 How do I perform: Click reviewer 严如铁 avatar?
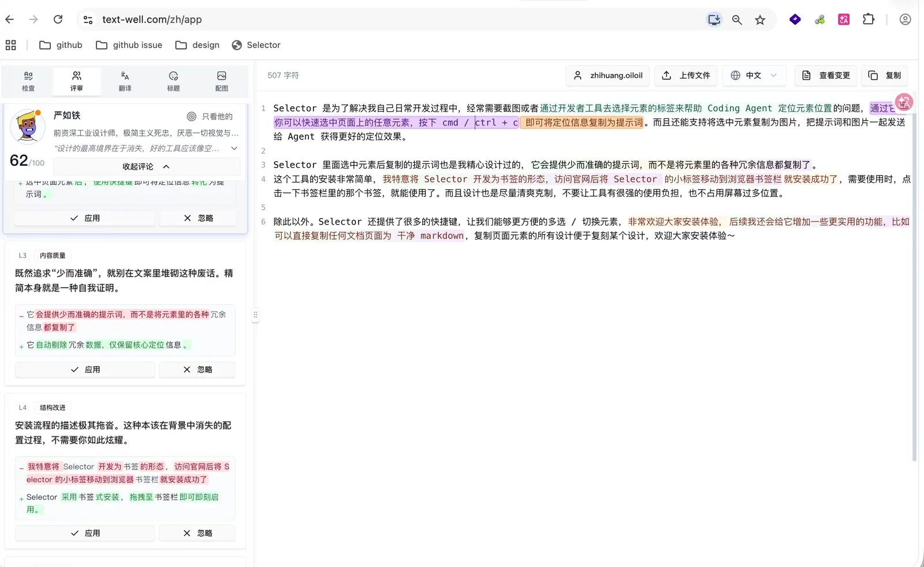click(x=27, y=126)
